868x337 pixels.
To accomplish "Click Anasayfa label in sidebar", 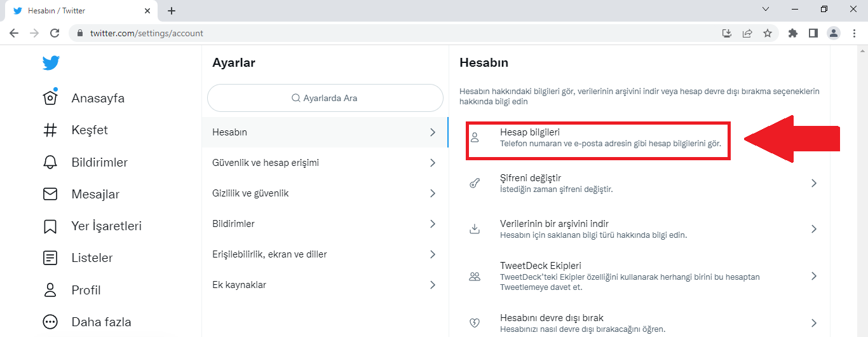I will click(98, 98).
